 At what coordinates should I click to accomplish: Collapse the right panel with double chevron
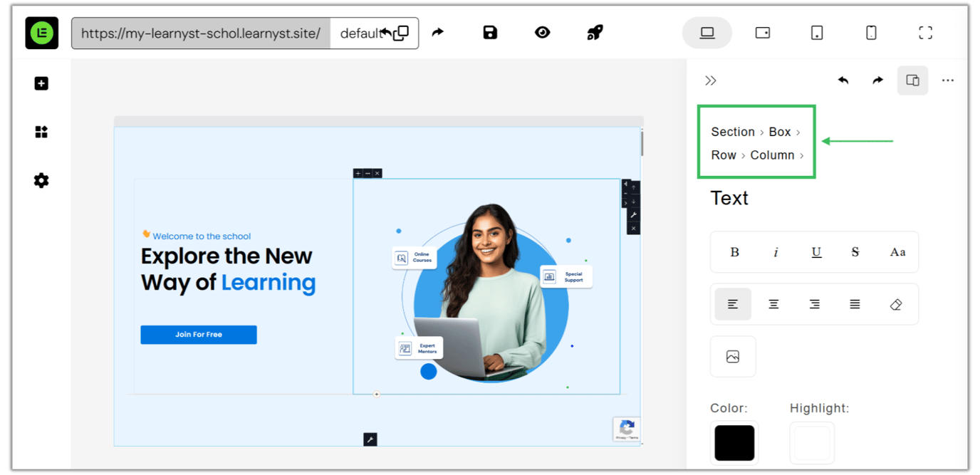(x=710, y=81)
